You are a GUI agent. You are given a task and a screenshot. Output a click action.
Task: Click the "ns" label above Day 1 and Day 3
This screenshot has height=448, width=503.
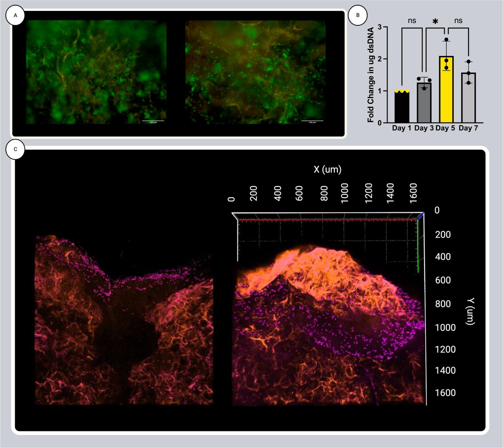tap(412, 21)
